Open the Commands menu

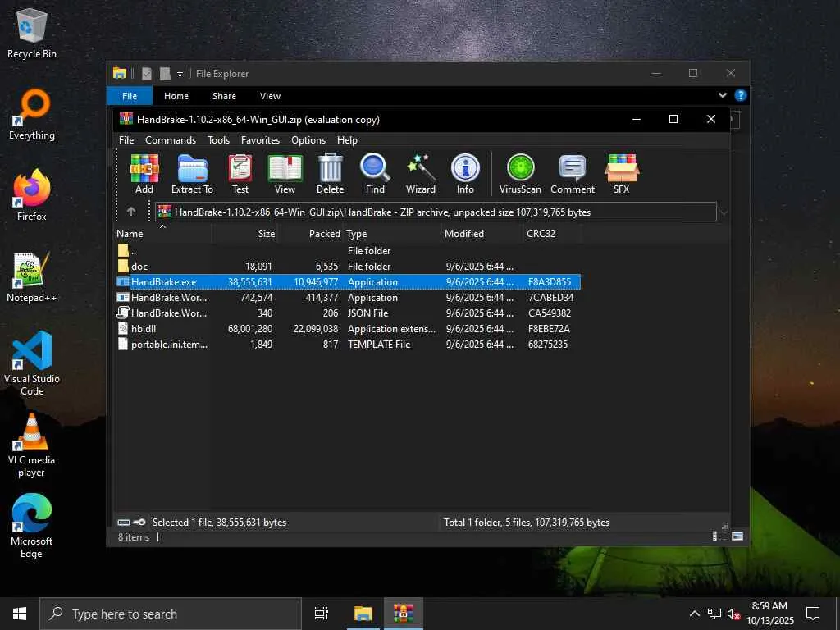171,139
